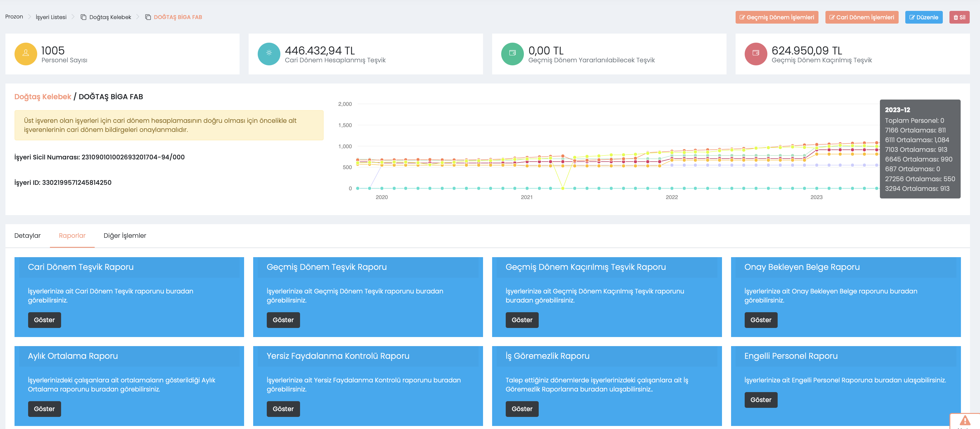Click '27256 Ortalaması: 550' in tooltip
Image resolution: width=980 pixels, height=429 pixels.
920,179
